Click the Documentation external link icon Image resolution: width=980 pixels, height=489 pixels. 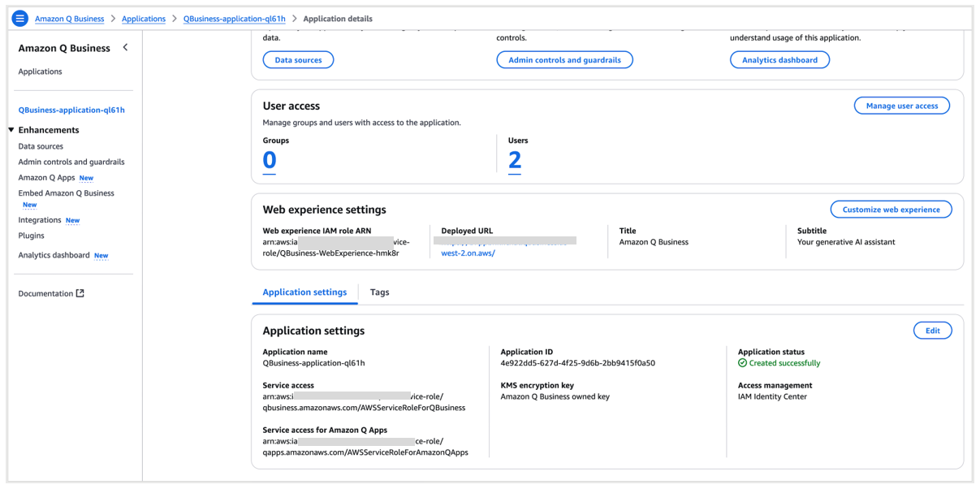pyautogui.click(x=80, y=293)
